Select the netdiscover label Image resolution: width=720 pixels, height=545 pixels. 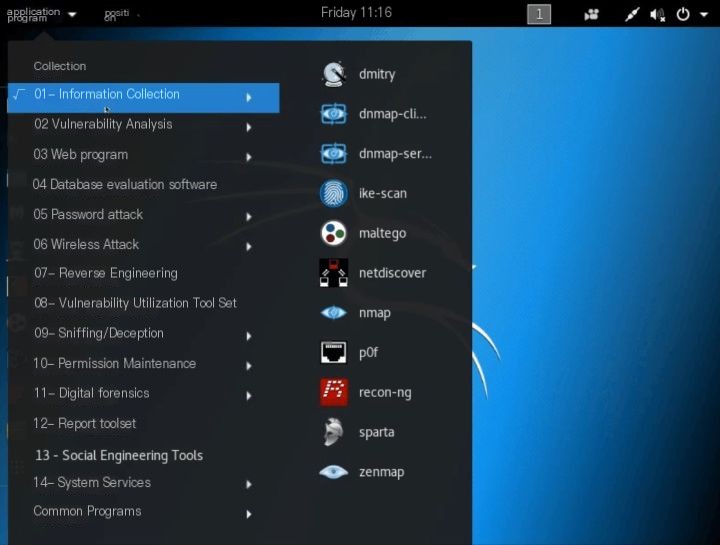393,273
